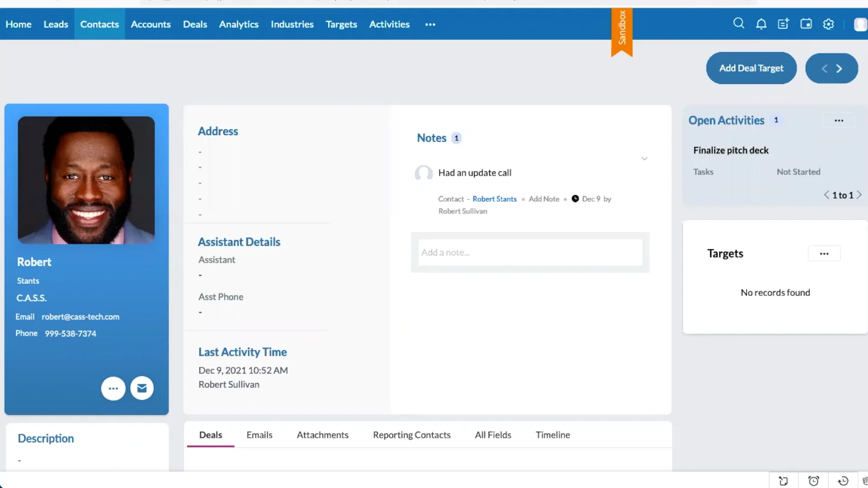Switch to the Timeline tab
The height and width of the screenshot is (488, 868).
[553, 435]
